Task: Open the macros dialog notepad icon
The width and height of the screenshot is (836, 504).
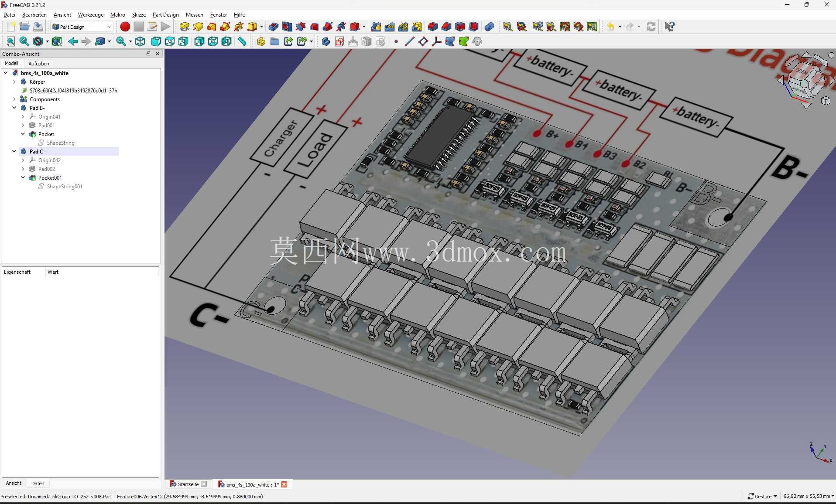Action: (152, 27)
